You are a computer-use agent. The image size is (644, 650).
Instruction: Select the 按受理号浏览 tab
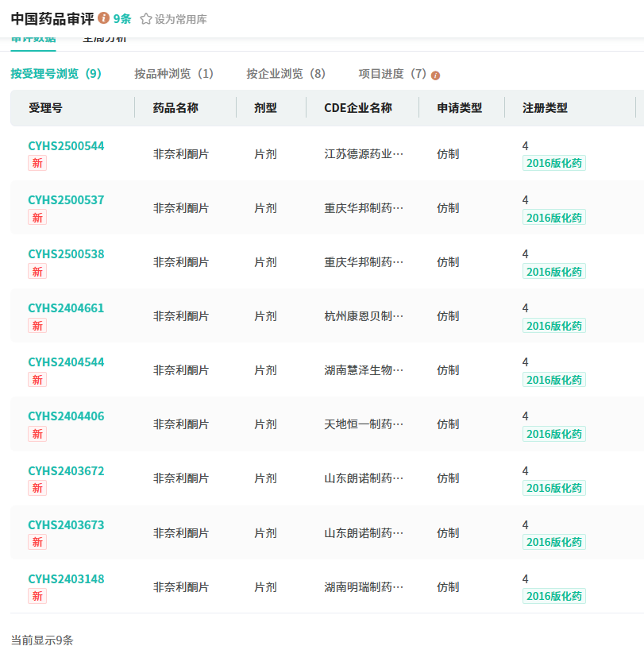[56, 74]
